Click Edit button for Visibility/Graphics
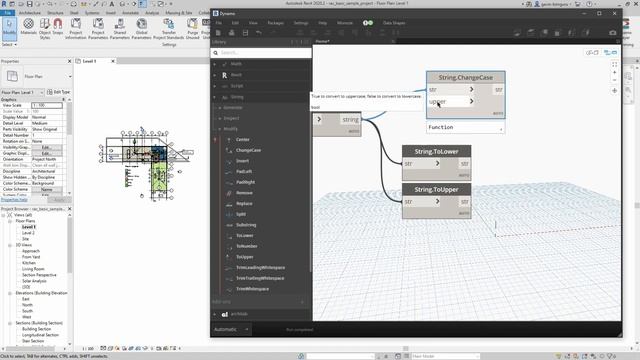 point(47,147)
